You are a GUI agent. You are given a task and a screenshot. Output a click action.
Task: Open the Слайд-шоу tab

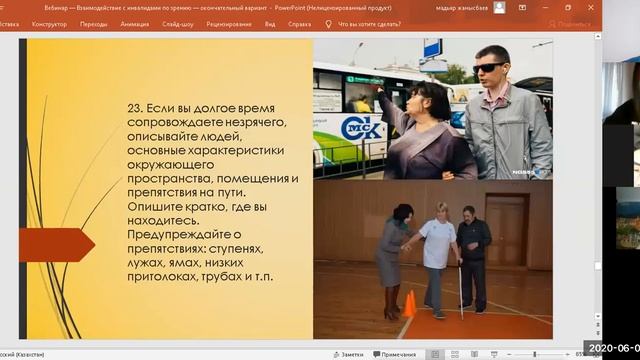[178, 24]
